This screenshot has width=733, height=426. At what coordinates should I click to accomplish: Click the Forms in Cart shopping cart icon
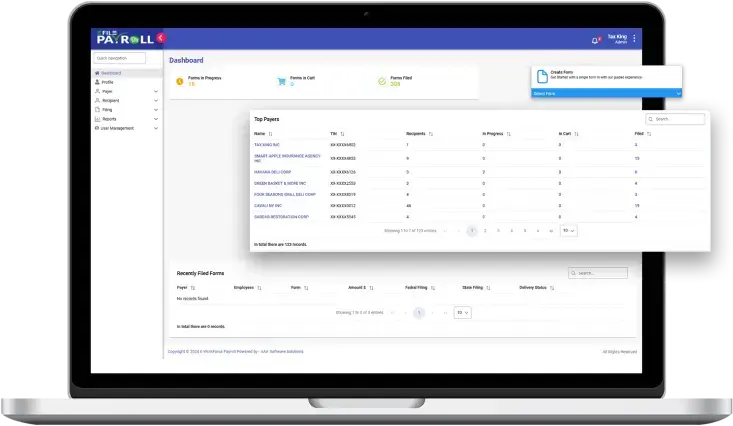(x=281, y=81)
